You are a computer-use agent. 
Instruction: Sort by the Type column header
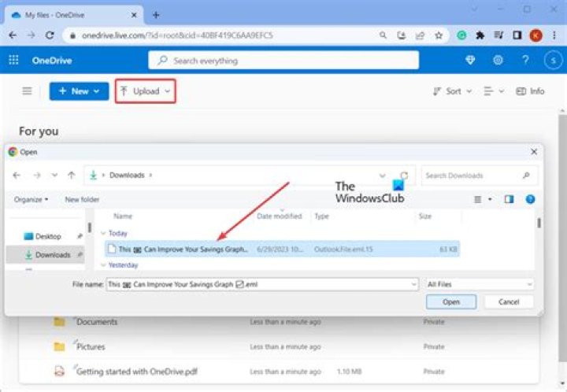coord(321,216)
